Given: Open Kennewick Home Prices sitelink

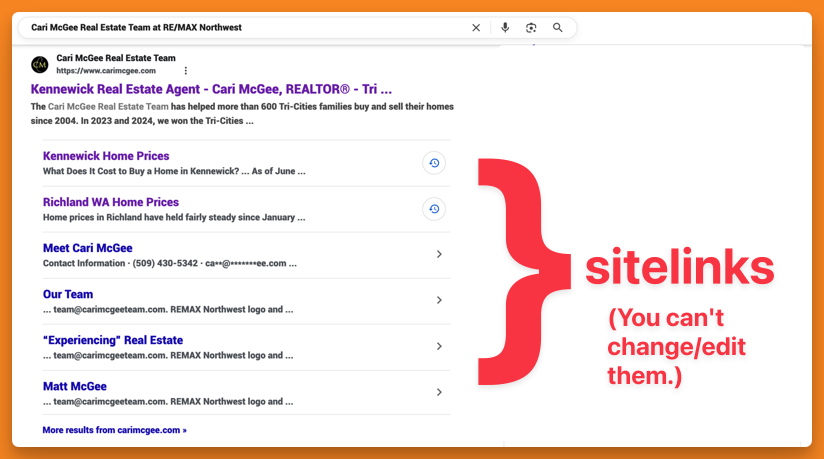Looking at the screenshot, I should tap(106, 156).
